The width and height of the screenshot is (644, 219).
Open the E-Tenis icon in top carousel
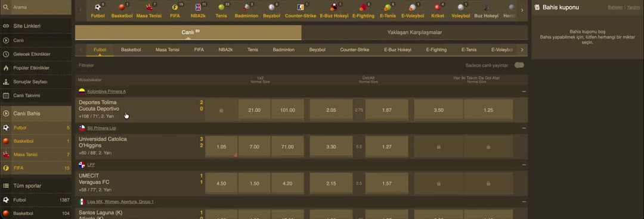click(388, 7)
